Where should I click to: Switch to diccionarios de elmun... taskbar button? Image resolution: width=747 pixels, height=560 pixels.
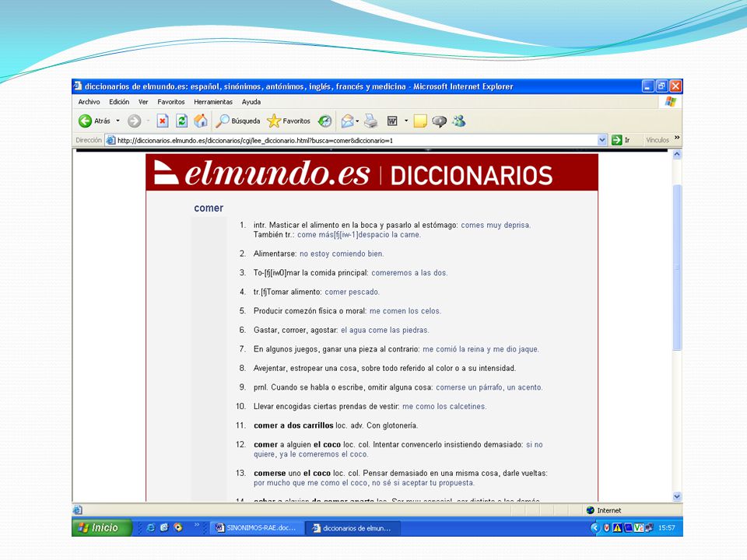(x=352, y=528)
